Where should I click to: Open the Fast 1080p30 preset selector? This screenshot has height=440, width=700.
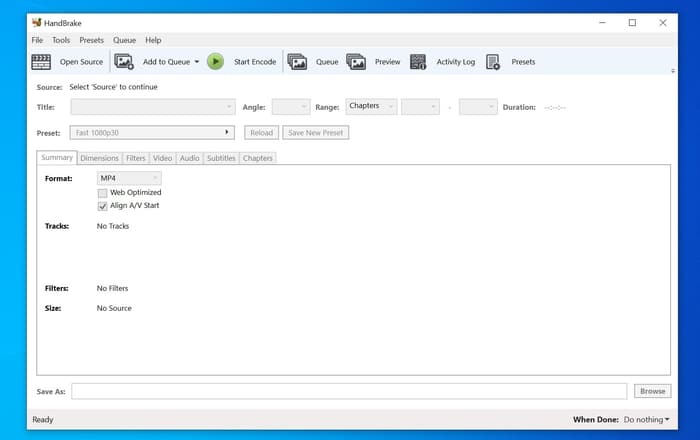(x=152, y=133)
